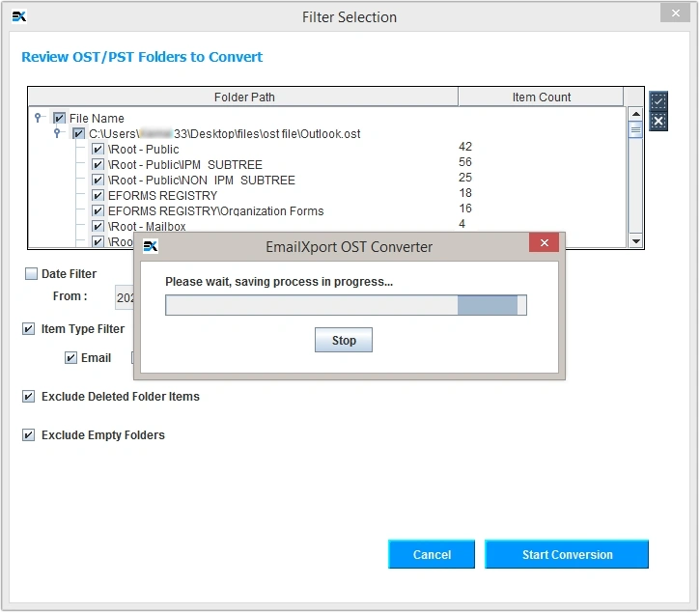The height and width of the screenshot is (613, 700).
Task: Close the EmailXport OST Converter dialog
Action: 544,242
